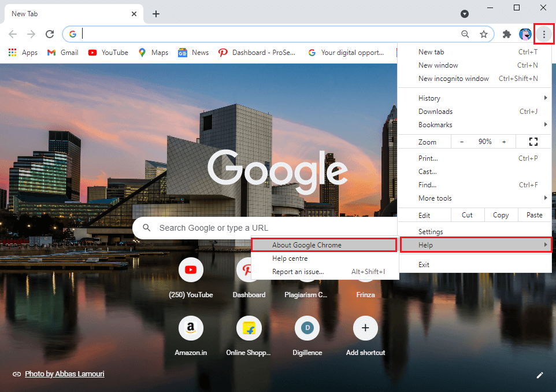Open the YouTube bookmark
This screenshot has width=556, height=392.
(108, 52)
